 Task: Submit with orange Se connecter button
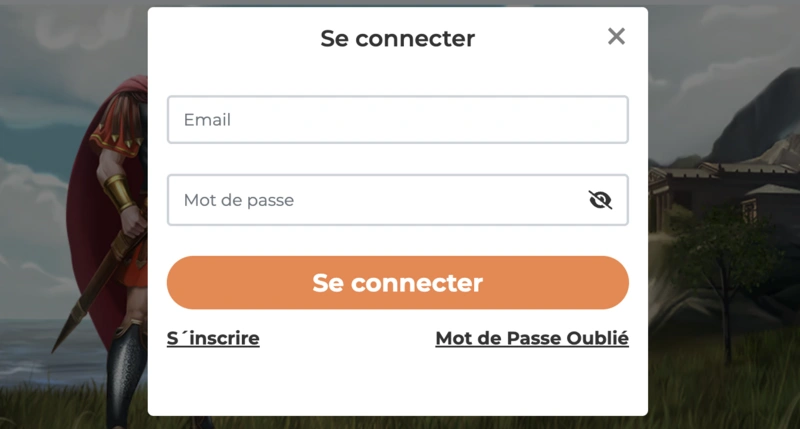[397, 283]
